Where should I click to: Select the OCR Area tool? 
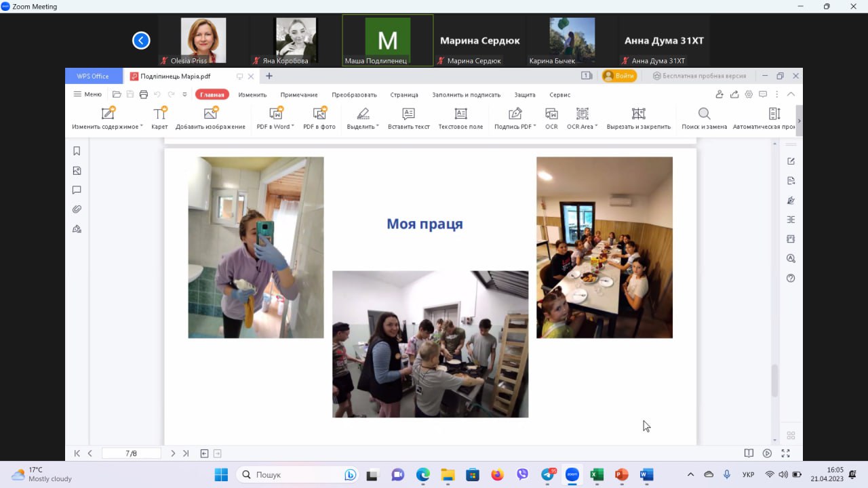[x=581, y=118]
